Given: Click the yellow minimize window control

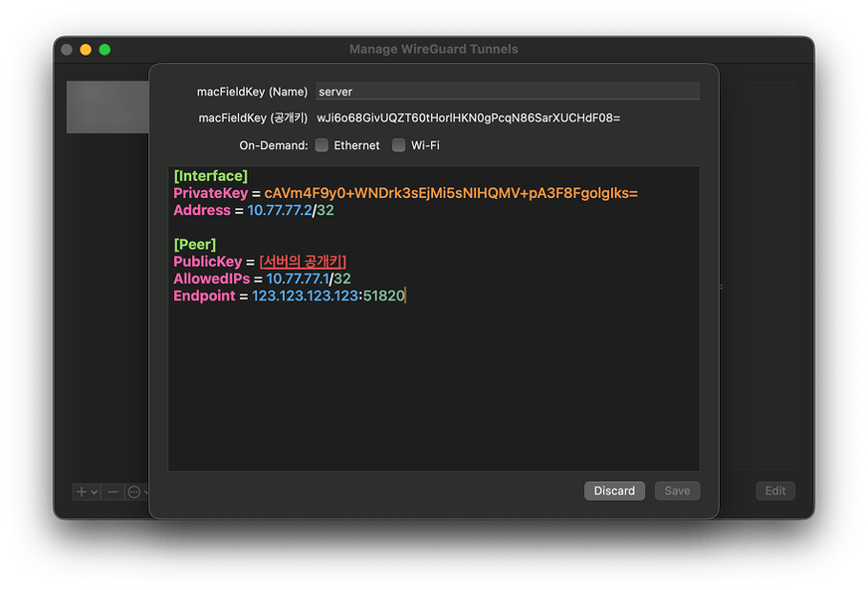Looking at the screenshot, I should click(x=85, y=49).
